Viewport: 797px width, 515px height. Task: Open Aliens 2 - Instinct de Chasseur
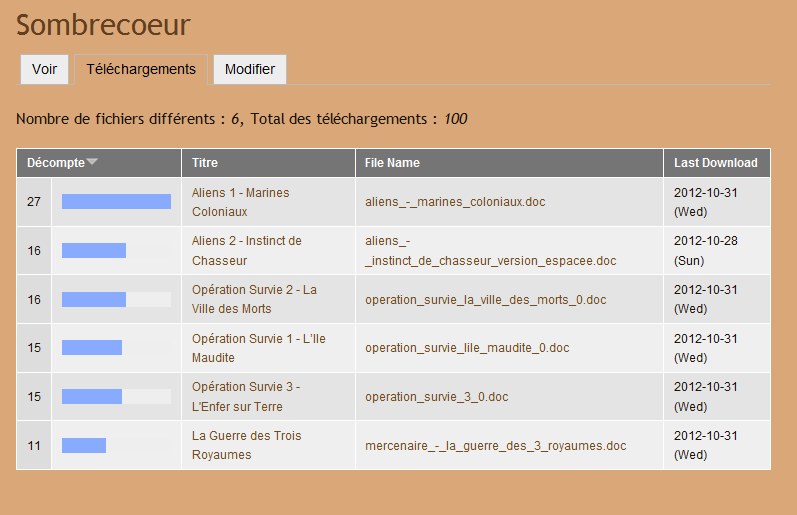(x=246, y=250)
